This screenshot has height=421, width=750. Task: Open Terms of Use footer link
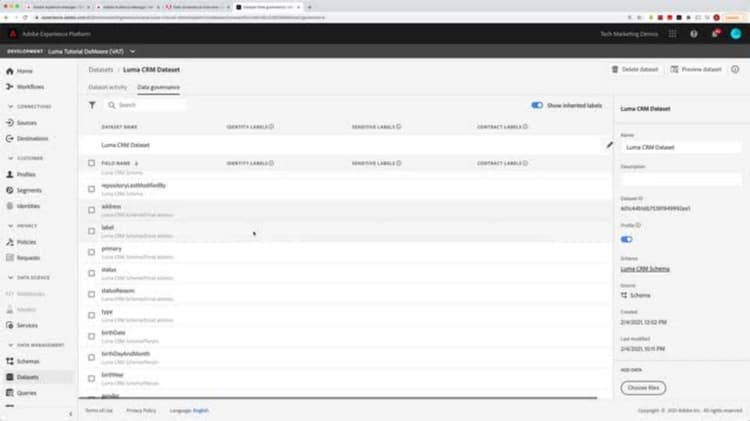click(x=99, y=410)
